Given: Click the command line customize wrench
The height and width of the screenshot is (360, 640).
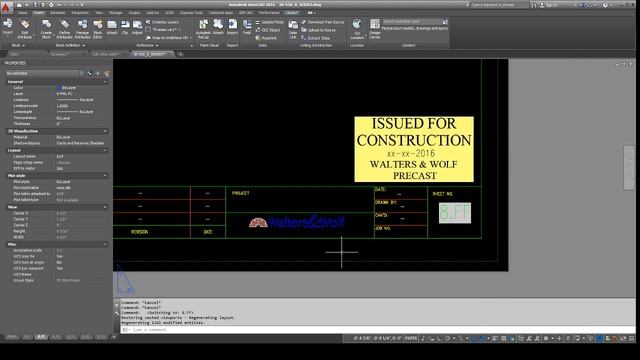Looking at the screenshot, I should 117,313.
